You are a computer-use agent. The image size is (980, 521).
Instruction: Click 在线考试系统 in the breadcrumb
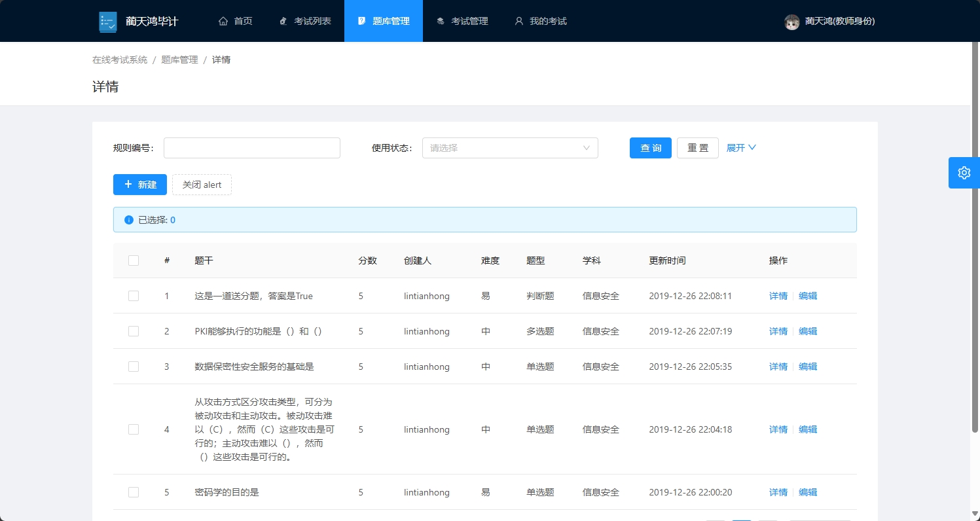tap(120, 60)
